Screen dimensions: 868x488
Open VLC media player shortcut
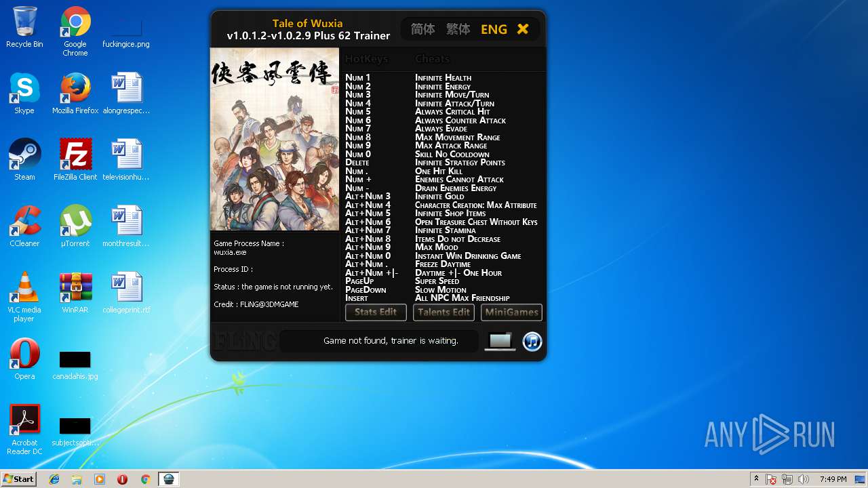[24, 297]
